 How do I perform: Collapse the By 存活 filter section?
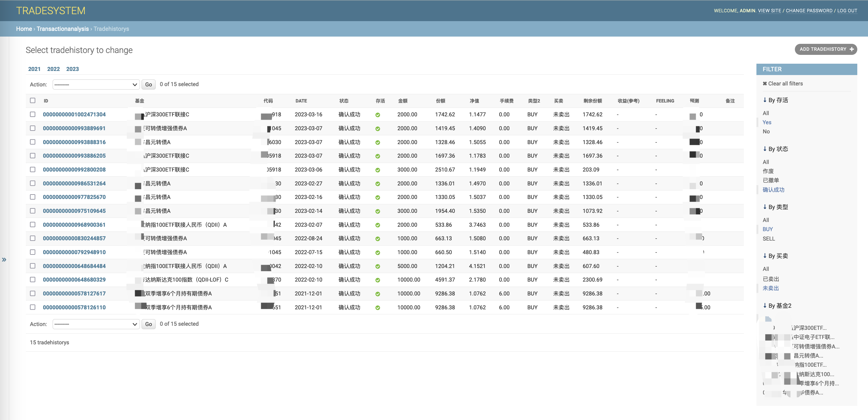click(x=775, y=100)
